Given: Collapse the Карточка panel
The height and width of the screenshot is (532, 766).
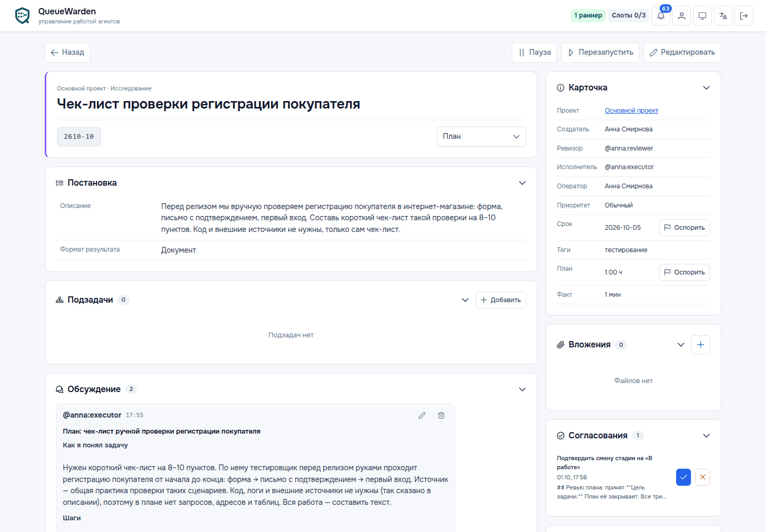Looking at the screenshot, I should click(706, 88).
